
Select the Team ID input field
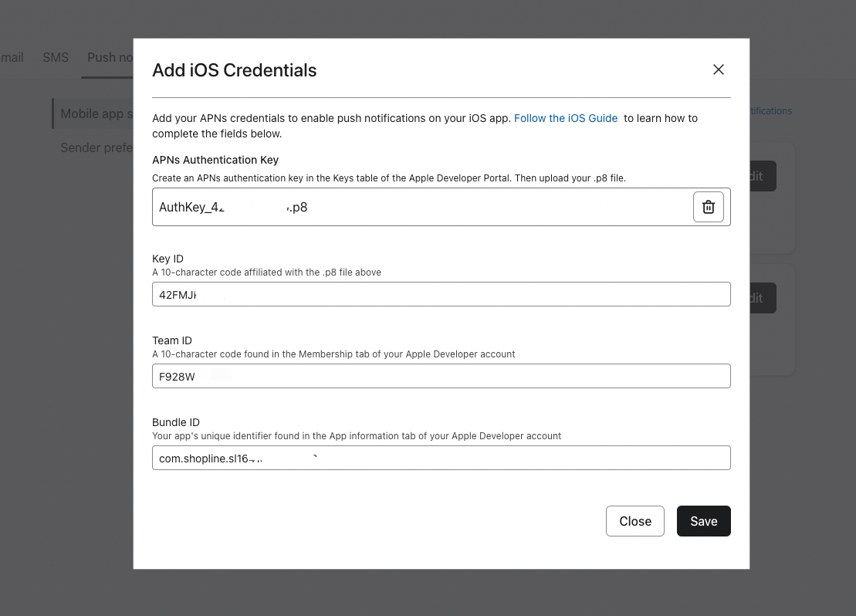pyautogui.click(x=441, y=376)
